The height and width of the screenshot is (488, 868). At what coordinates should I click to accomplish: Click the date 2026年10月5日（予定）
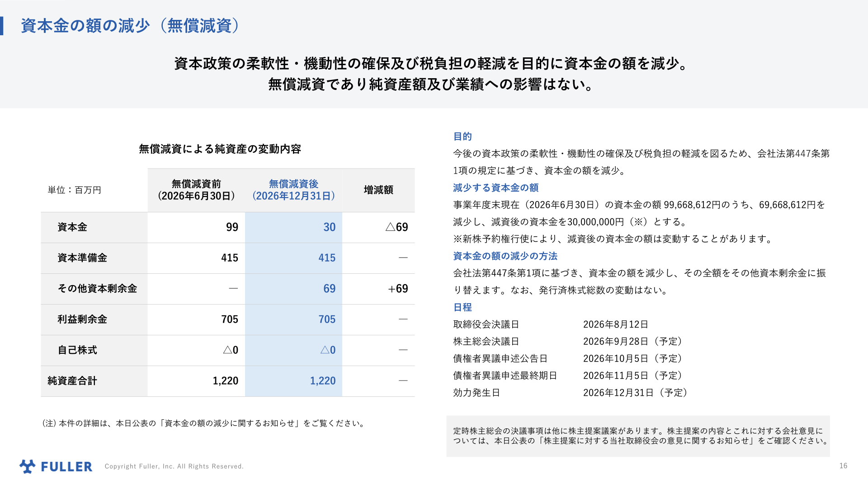pos(634,359)
